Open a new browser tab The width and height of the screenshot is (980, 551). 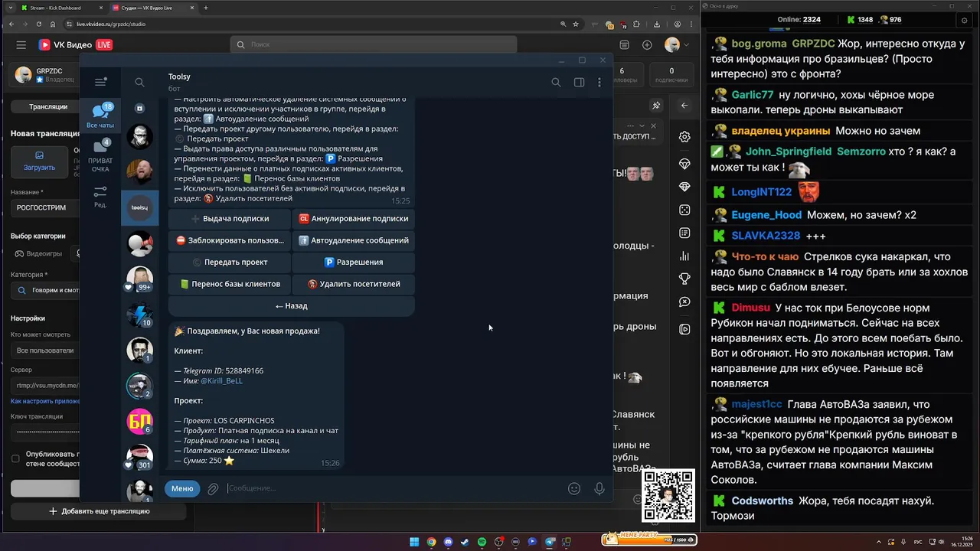coord(206,8)
